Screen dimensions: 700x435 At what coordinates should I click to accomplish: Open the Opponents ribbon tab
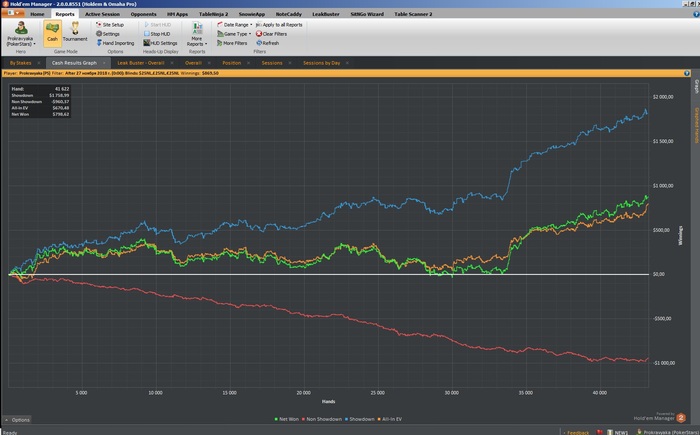point(143,14)
